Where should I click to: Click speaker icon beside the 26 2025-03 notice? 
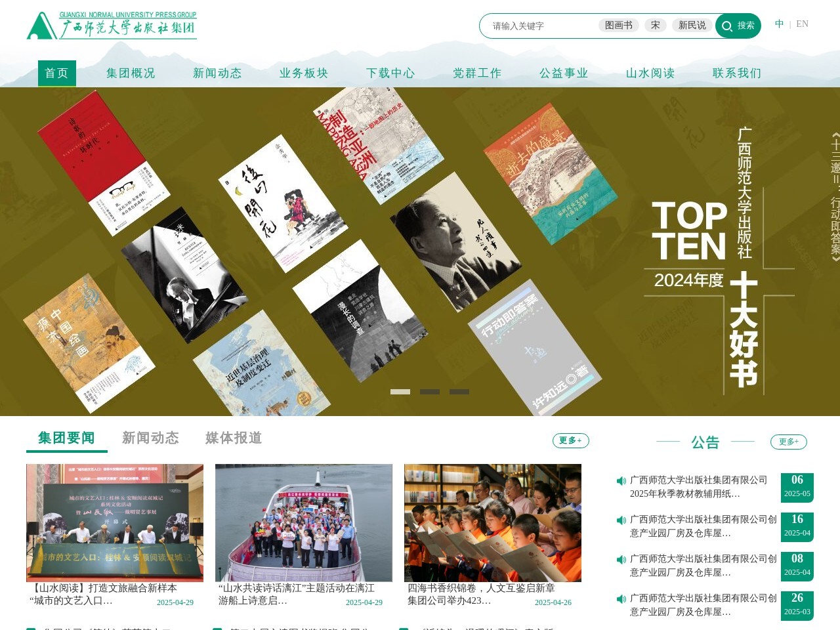621,599
